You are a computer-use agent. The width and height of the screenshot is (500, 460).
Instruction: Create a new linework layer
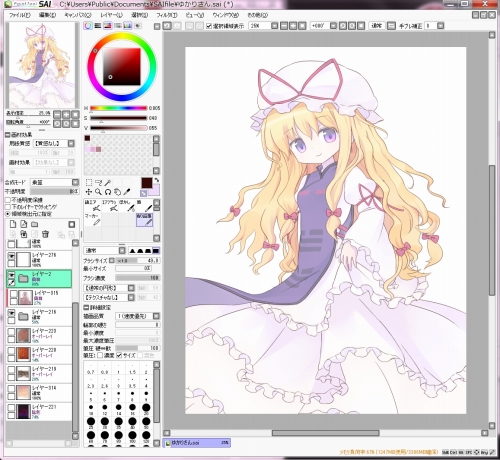pos(24,224)
